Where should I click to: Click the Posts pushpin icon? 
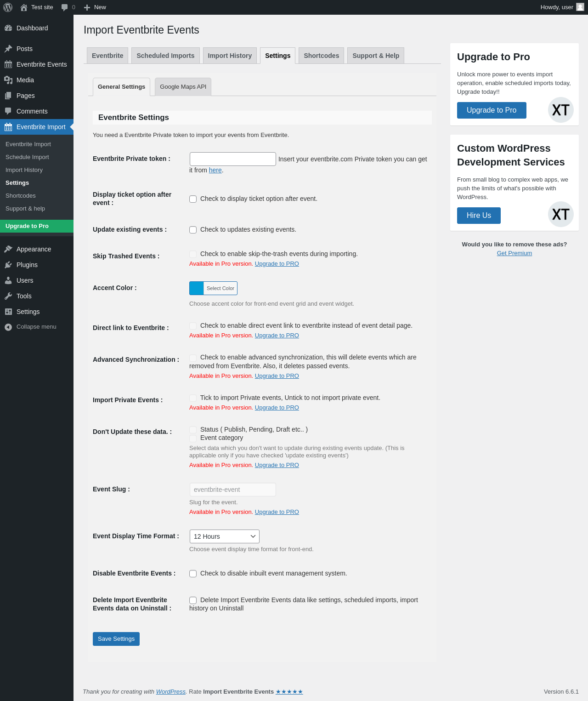pyautogui.click(x=8, y=49)
